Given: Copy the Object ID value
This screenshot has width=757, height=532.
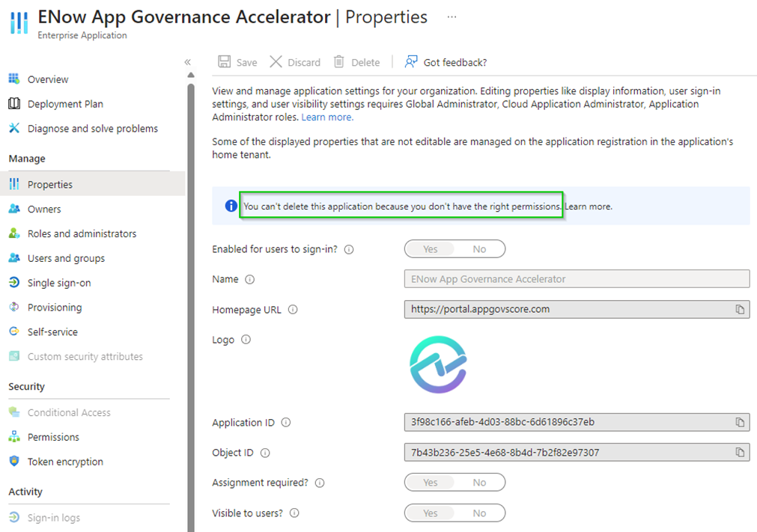Looking at the screenshot, I should tap(740, 452).
